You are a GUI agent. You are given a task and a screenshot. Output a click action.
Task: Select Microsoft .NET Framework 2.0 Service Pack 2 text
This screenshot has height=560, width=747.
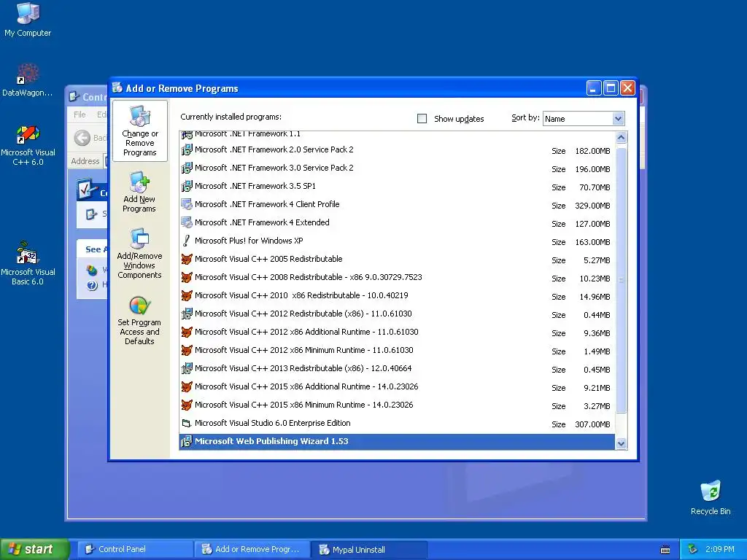[x=274, y=149]
